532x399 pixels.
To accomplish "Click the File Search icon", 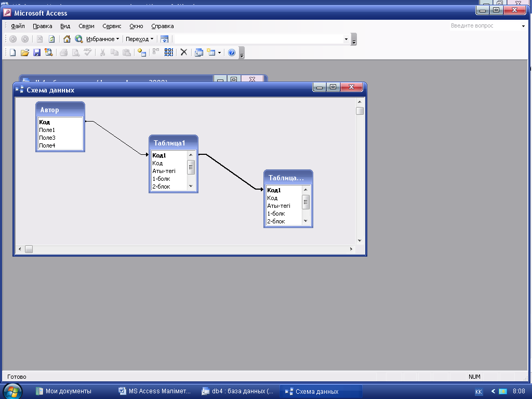I will tap(48, 52).
